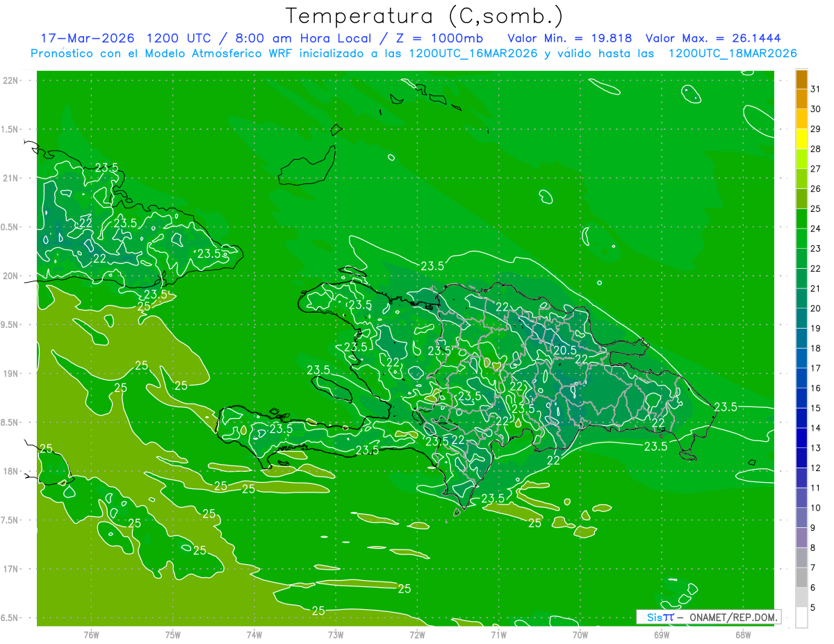Screen dimensions: 834x644
Task: Click the color scale label '31'
Action: pos(816,89)
